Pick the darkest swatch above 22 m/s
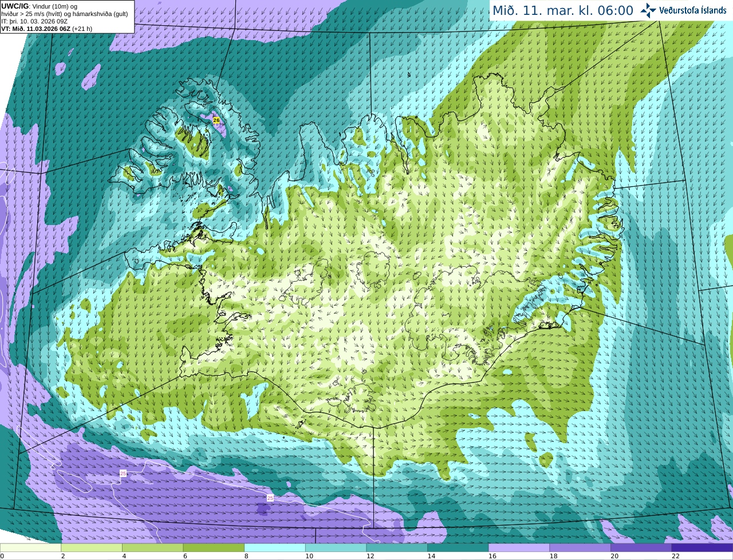Image resolution: width=733 pixels, height=560 pixels. click(x=703, y=547)
